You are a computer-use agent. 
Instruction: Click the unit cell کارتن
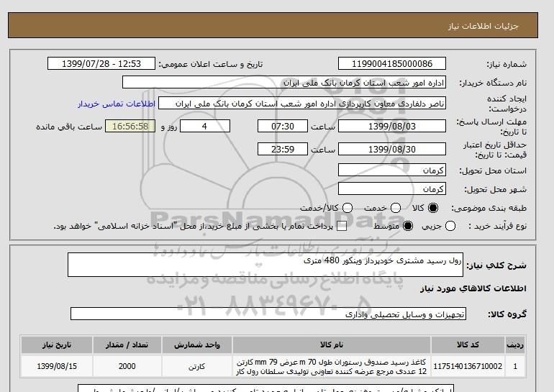(x=197, y=366)
